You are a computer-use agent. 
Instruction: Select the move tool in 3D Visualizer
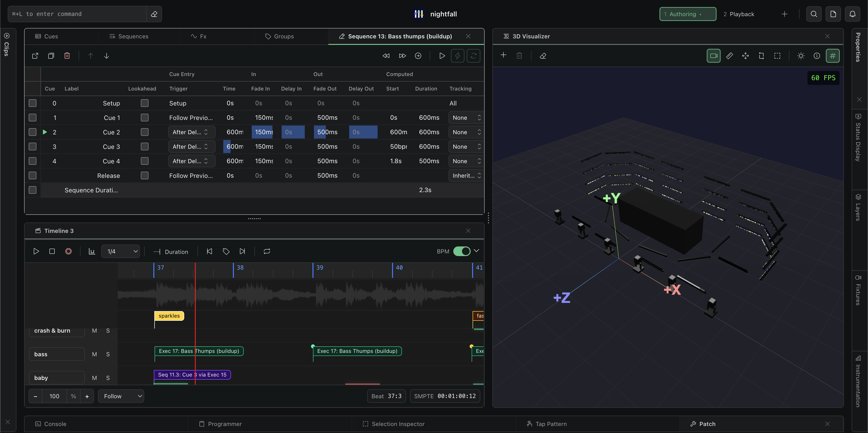point(745,56)
